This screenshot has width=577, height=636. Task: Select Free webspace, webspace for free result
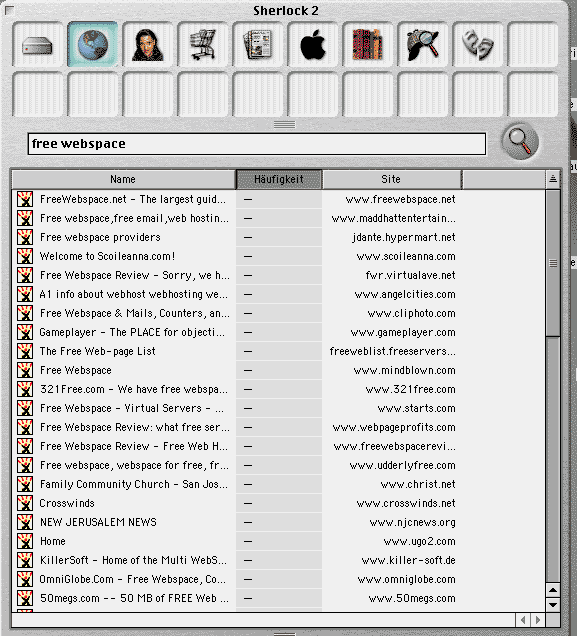pos(134,465)
